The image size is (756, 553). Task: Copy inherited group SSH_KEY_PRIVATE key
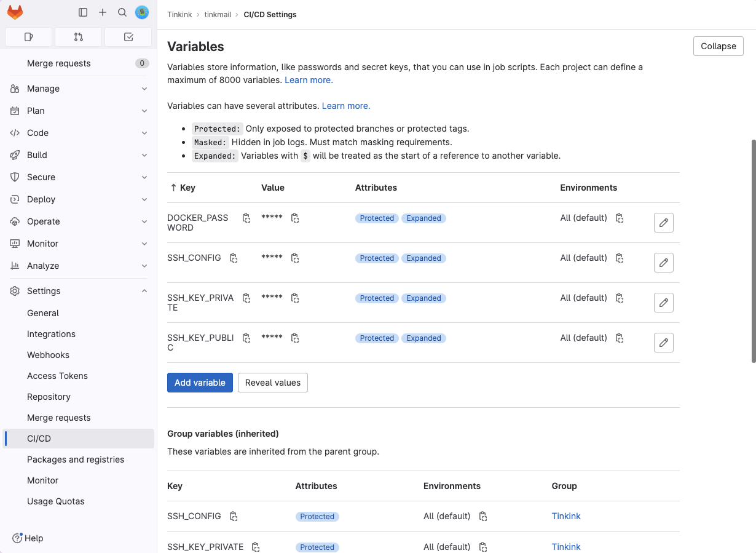[256, 547]
